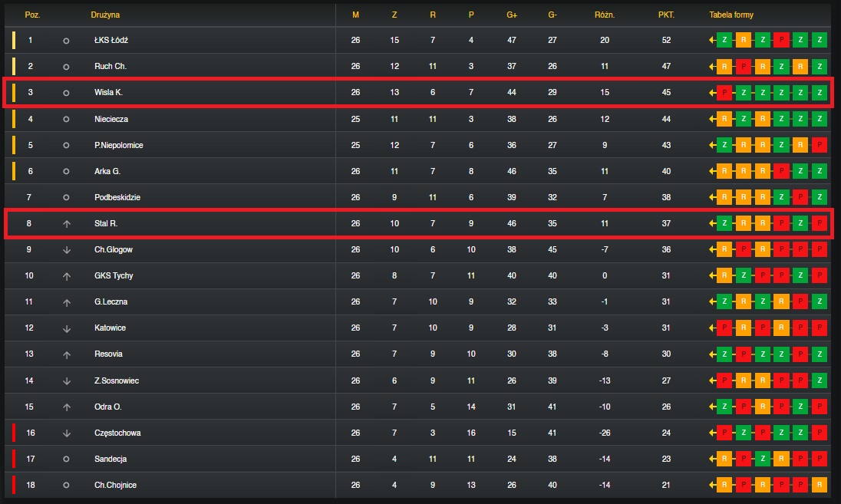Click the red P form badge in Wisla K. row

tap(724, 93)
